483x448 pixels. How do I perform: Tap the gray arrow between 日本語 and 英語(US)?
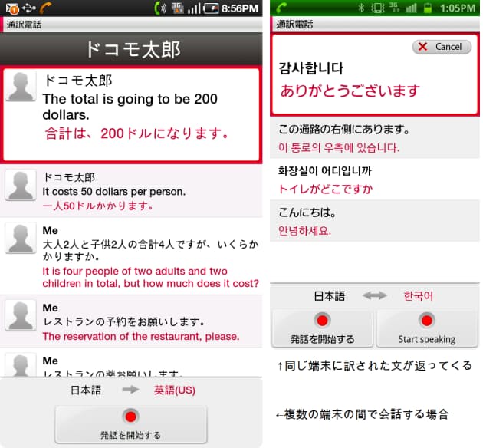tap(131, 390)
